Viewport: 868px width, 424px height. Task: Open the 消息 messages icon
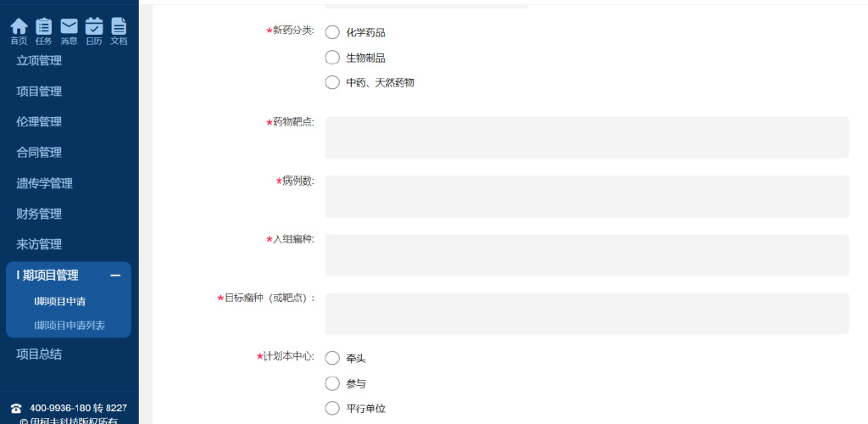69,27
